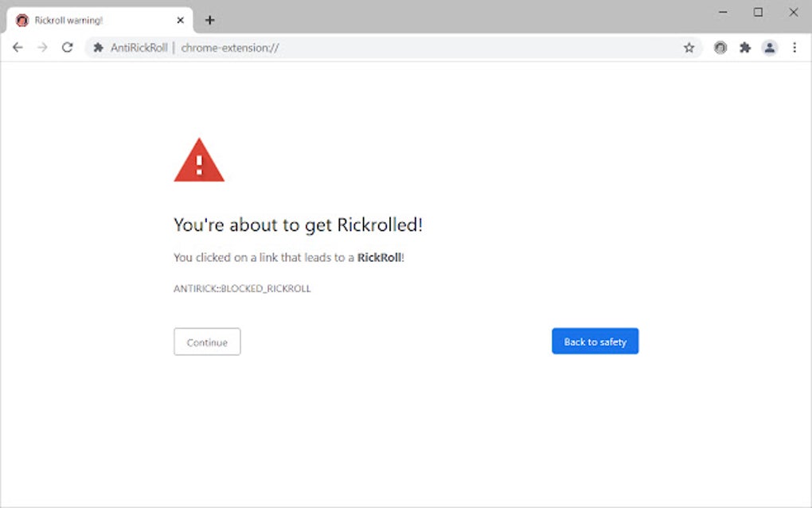The width and height of the screenshot is (812, 508).
Task: Open the profile avatar menu
Action: [770, 48]
